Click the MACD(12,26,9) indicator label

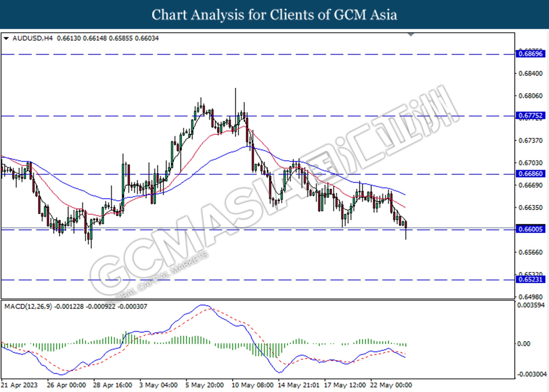[x=28, y=306]
